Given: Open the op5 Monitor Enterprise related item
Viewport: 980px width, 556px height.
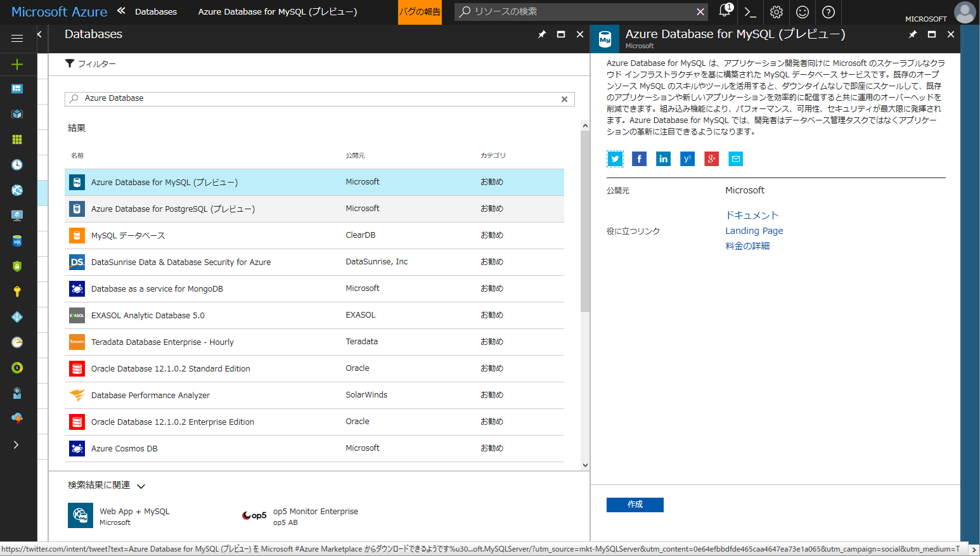Looking at the screenshot, I should (x=300, y=515).
